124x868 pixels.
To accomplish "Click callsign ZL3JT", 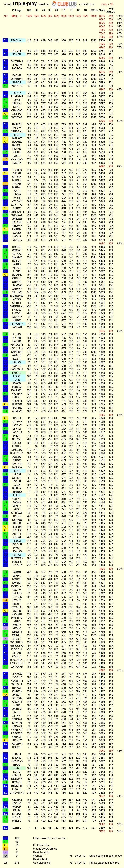I will click(x=16, y=638).
